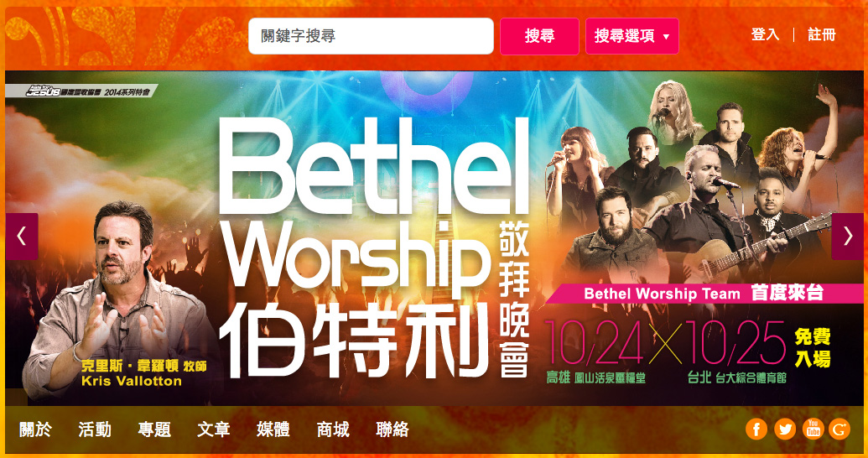Select the 專題 menu item
Viewport: 868px width, 458px height.
coord(154,429)
